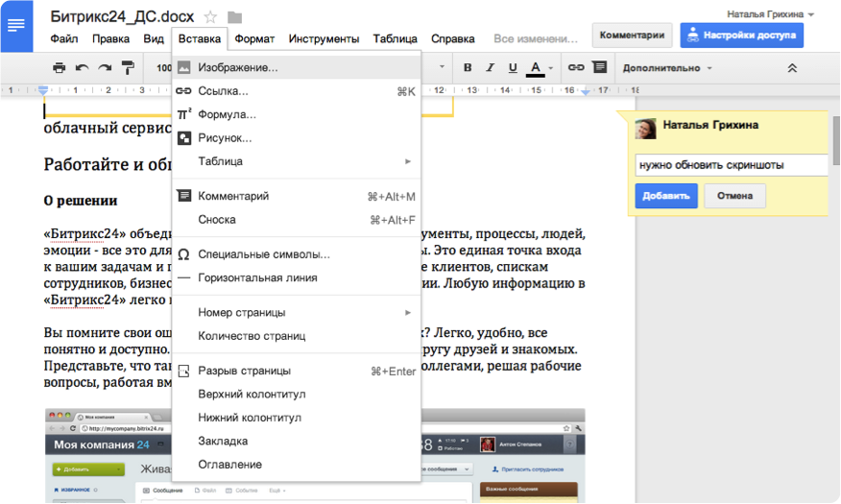Click the Все изменения status link

[x=536, y=38]
